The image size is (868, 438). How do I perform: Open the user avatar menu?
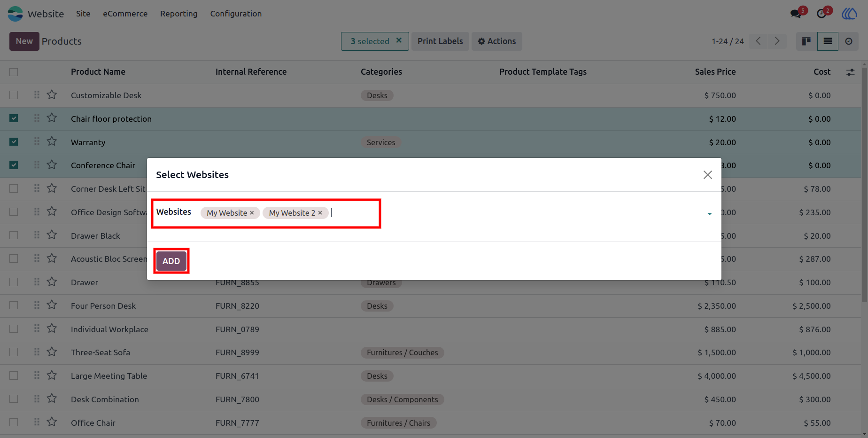(849, 14)
